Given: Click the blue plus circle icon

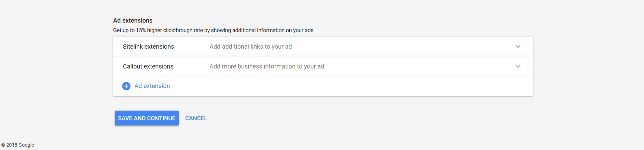Looking at the screenshot, I should click(126, 86).
